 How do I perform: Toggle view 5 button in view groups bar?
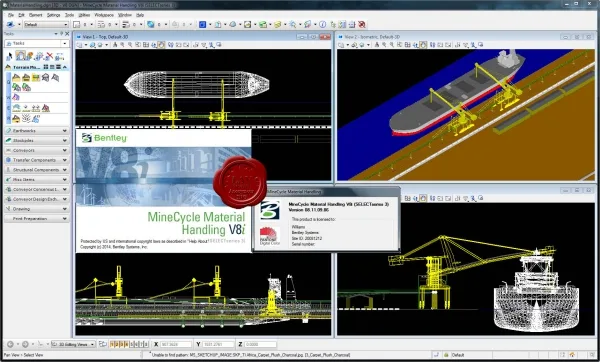click(132, 344)
